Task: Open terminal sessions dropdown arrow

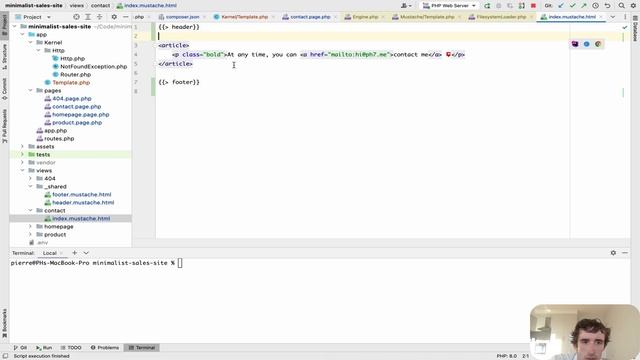Action: click(x=86, y=253)
